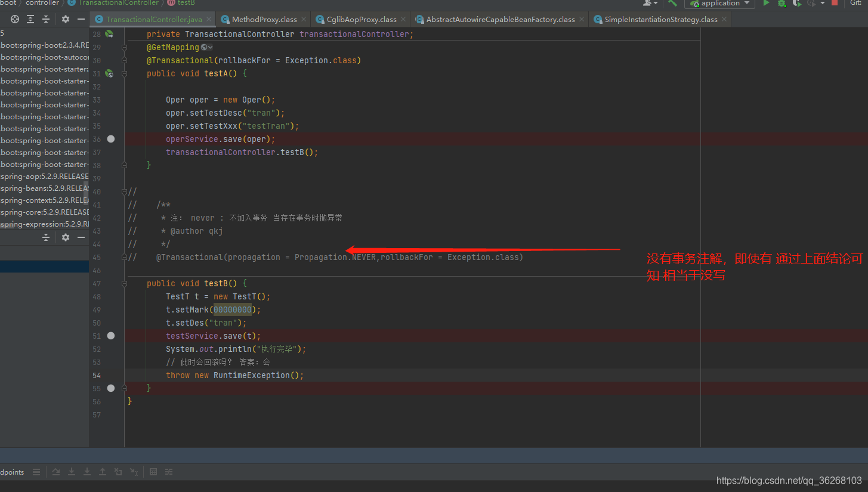Screen dimensions: 868x492
Task: Click the Run application green play icon
Action: coord(767,4)
